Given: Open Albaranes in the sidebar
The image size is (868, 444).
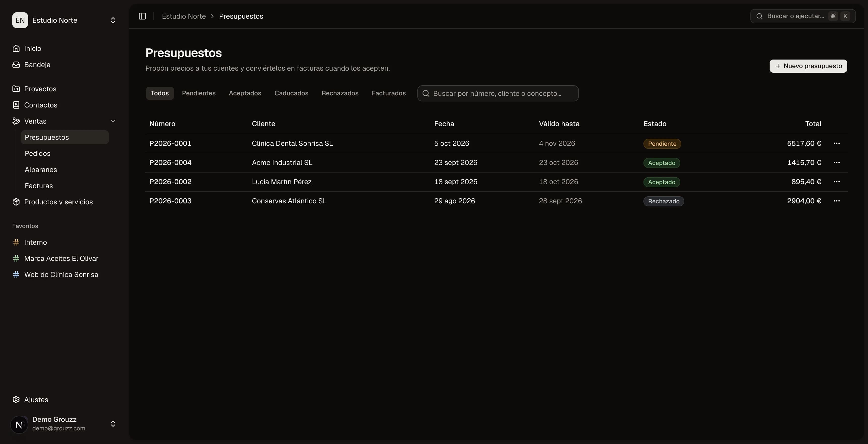Looking at the screenshot, I should (65, 170).
